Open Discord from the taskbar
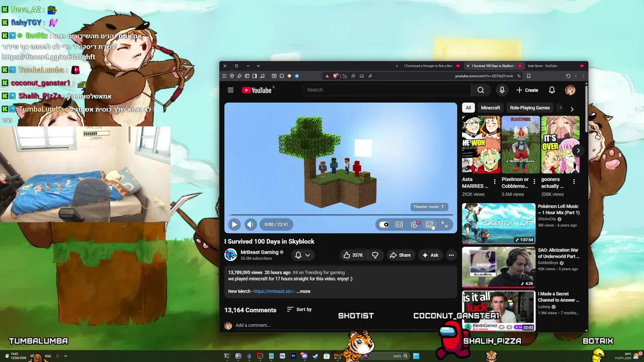 [304, 356]
